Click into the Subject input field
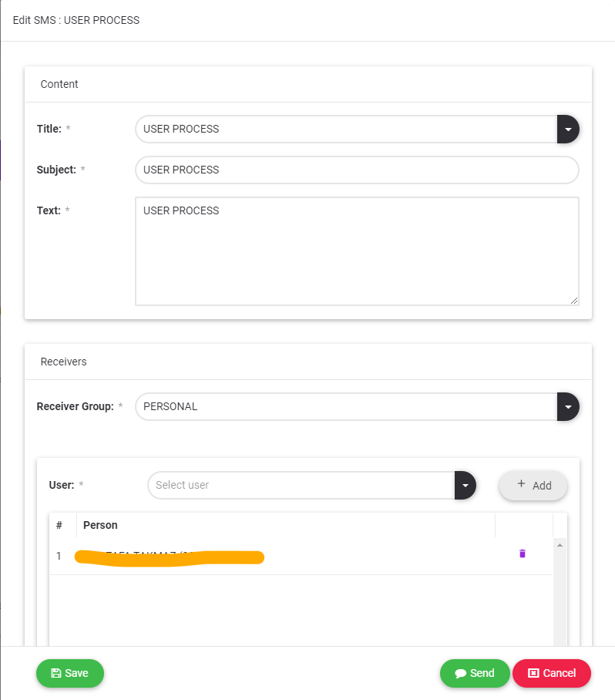 point(356,170)
